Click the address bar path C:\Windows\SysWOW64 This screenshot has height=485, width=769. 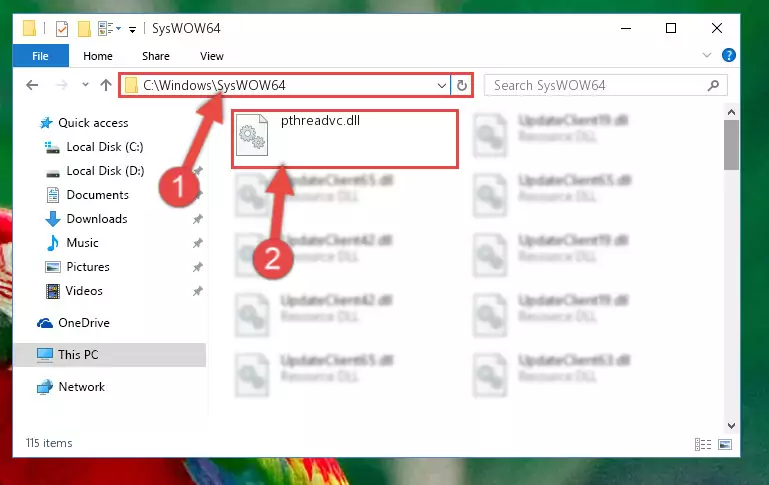[x=214, y=85]
